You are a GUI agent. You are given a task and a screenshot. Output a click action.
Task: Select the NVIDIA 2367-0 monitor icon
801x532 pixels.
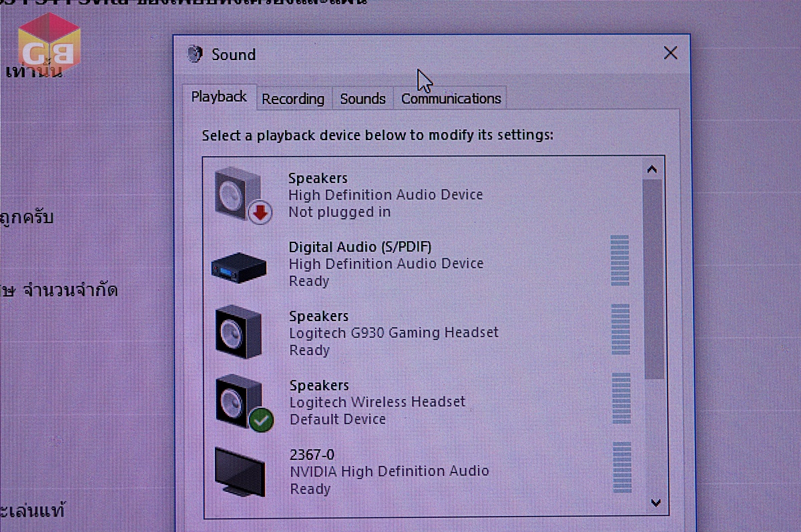pos(240,472)
